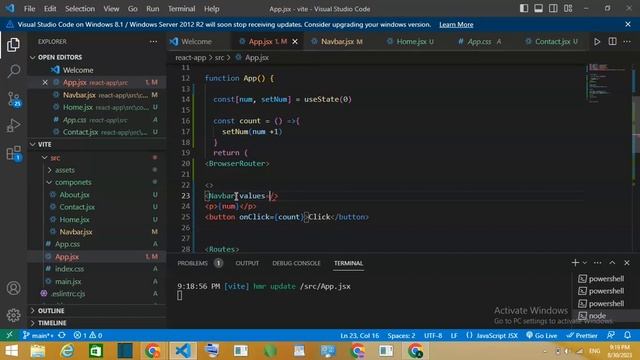Open terminal panel ellipsis actions
Image resolution: width=640 pixels, height=360 pixels.
point(598,263)
